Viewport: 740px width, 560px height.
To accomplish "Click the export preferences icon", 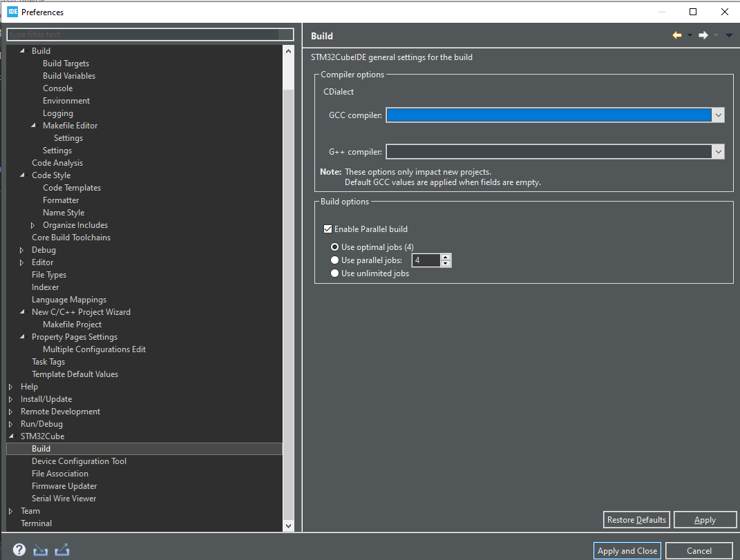I will pos(61,550).
